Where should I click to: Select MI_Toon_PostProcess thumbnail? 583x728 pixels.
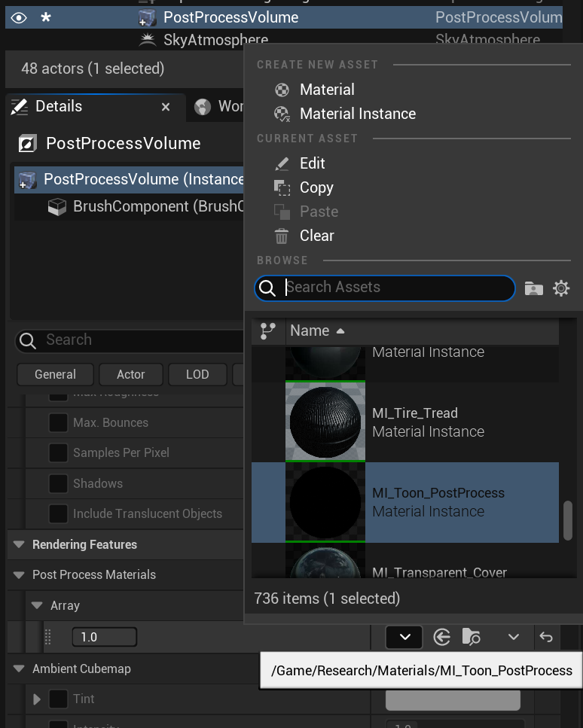click(x=325, y=502)
